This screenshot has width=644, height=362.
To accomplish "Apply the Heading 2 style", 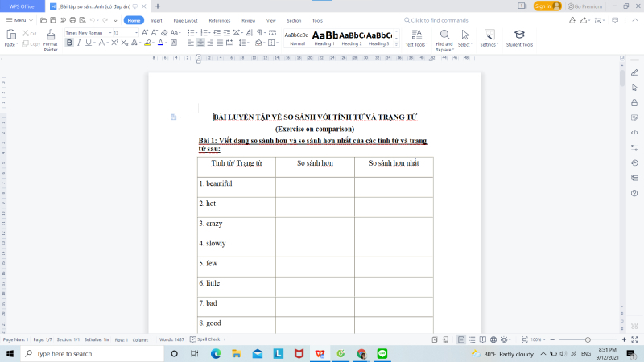I will point(352,38).
